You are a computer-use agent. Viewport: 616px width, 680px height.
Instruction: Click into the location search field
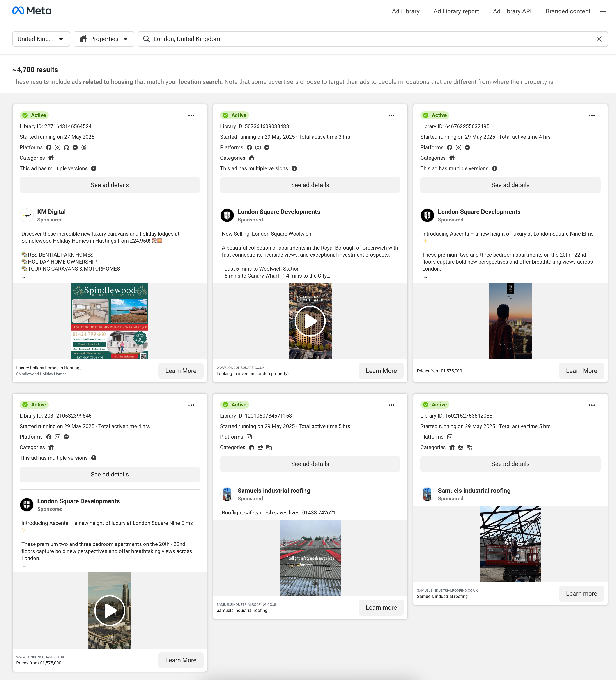click(x=371, y=39)
